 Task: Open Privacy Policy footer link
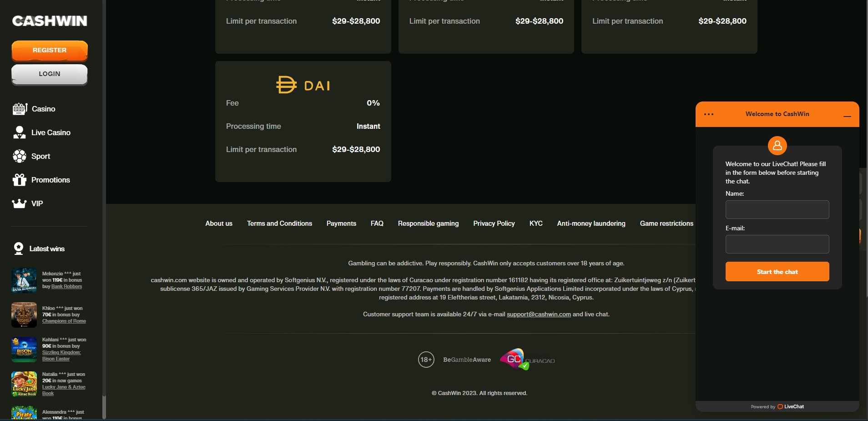[x=494, y=223]
